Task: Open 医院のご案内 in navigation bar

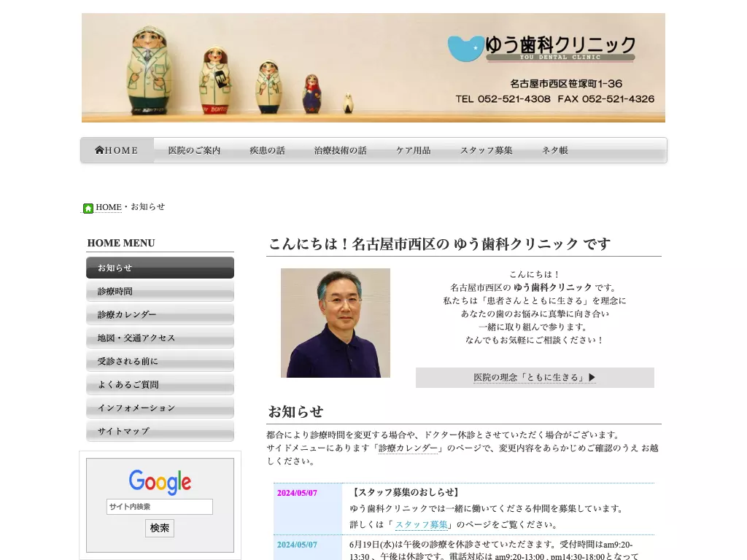Action: point(194,150)
